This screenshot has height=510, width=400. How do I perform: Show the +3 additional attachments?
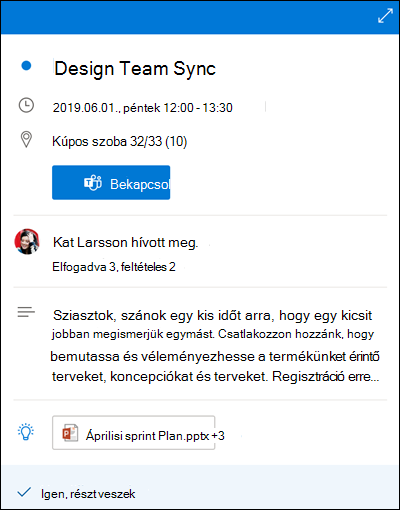tap(219, 436)
